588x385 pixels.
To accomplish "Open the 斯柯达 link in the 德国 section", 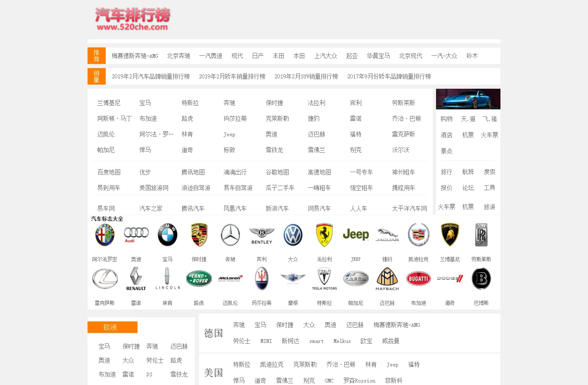I will tap(291, 341).
